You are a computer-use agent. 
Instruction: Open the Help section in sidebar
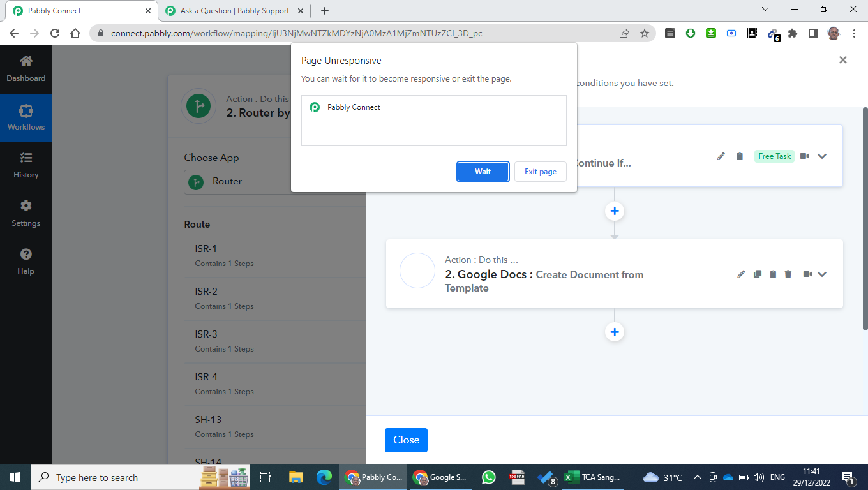(x=26, y=262)
